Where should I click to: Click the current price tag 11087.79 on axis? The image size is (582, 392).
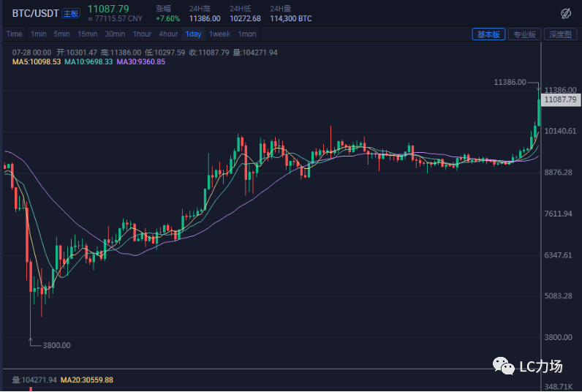(x=562, y=99)
